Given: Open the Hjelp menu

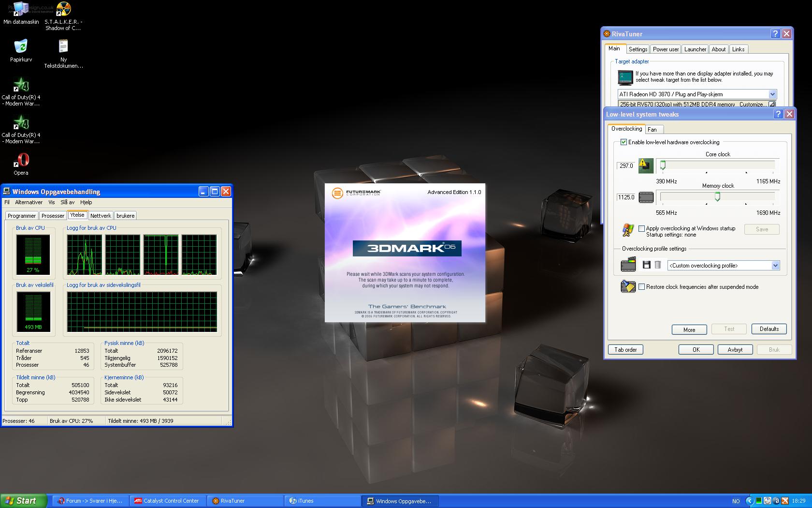Looking at the screenshot, I should [x=86, y=202].
